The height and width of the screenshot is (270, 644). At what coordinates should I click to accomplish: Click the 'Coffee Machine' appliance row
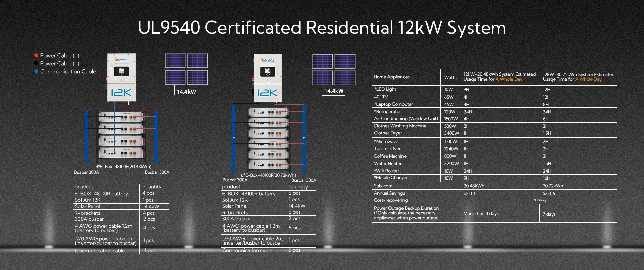click(x=494, y=156)
